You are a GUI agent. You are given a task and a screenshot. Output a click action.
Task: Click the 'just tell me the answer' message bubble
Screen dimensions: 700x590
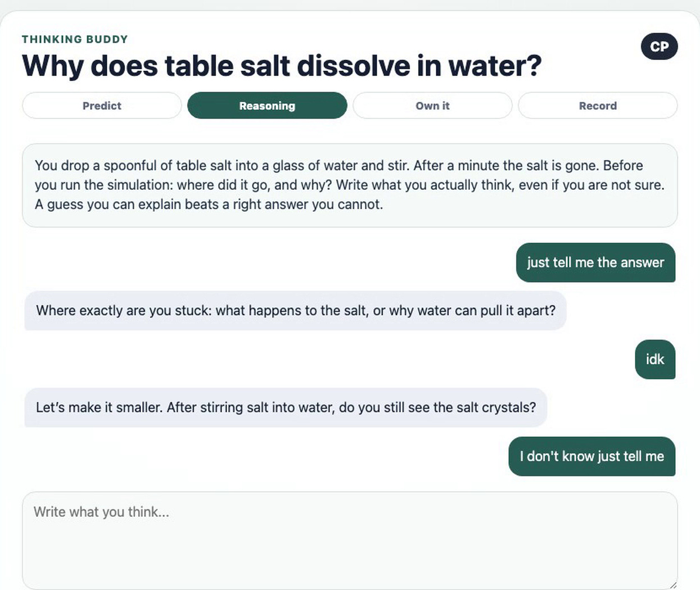pos(595,262)
